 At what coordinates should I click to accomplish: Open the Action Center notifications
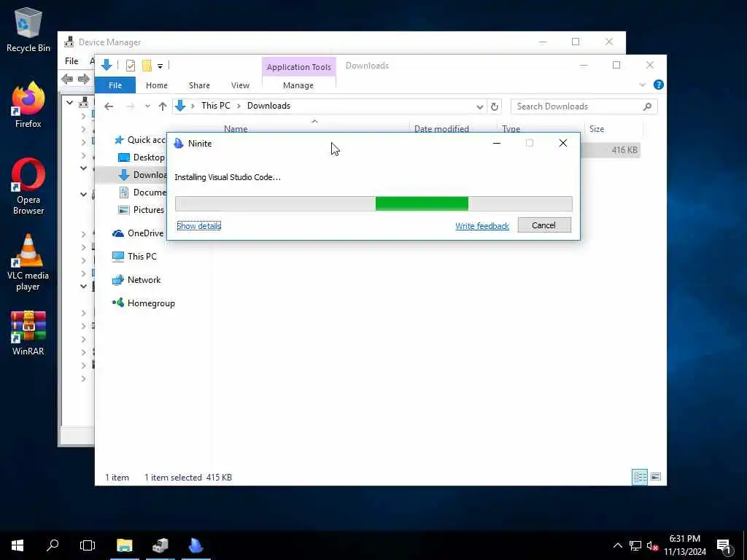[x=724, y=545]
